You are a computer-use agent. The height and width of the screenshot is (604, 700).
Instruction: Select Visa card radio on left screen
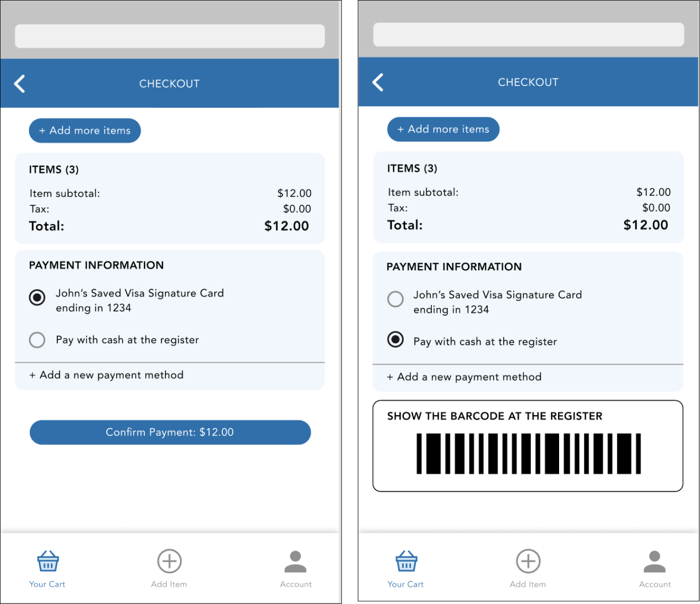[37, 297]
